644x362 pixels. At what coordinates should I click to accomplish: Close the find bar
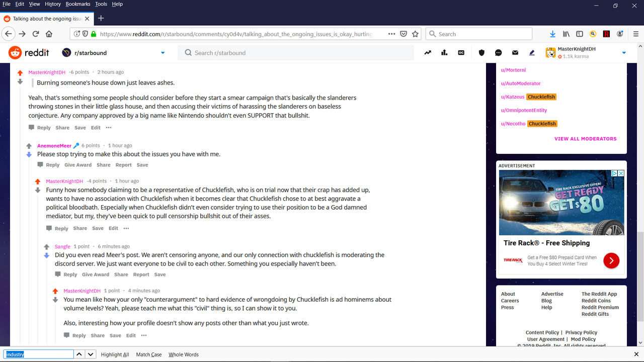pyautogui.click(x=636, y=354)
